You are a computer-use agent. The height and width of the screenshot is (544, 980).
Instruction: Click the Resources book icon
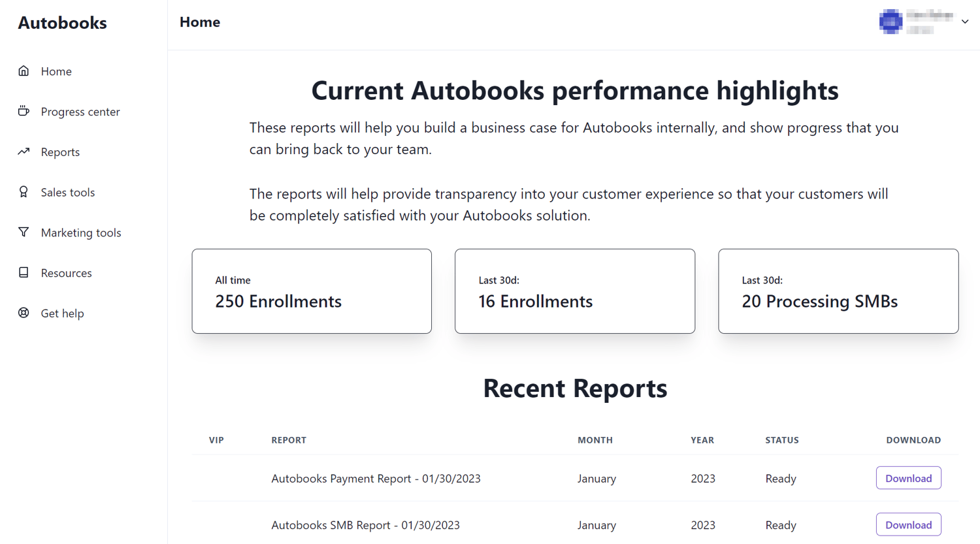pyautogui.click(x=24, y=272)
